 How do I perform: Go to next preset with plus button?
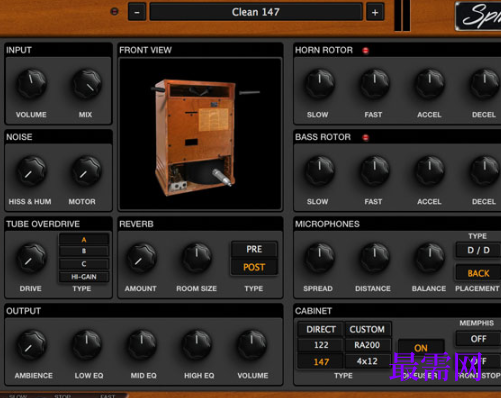[375, 12]
